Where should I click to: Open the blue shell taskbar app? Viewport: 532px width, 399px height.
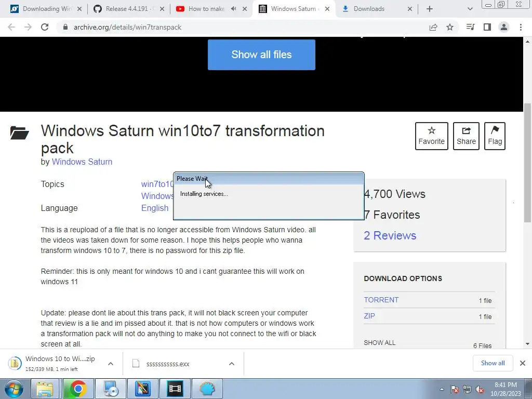click(207, 389)
